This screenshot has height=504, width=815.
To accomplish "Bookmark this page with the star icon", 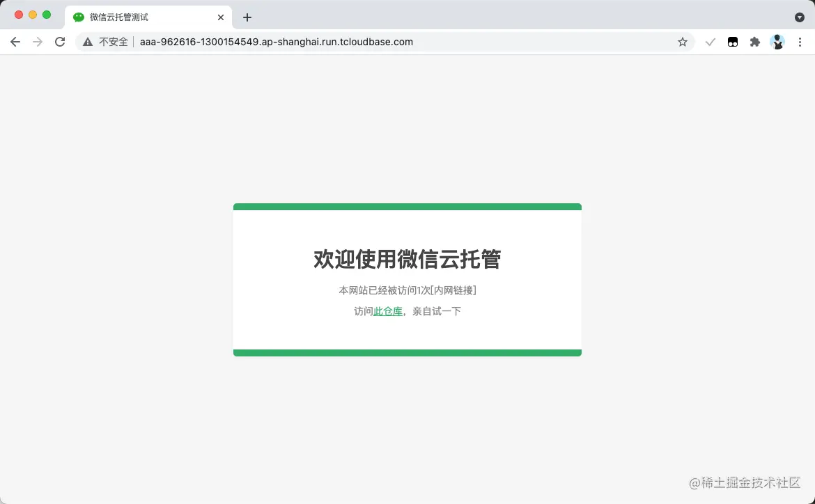I will (683, 42).
